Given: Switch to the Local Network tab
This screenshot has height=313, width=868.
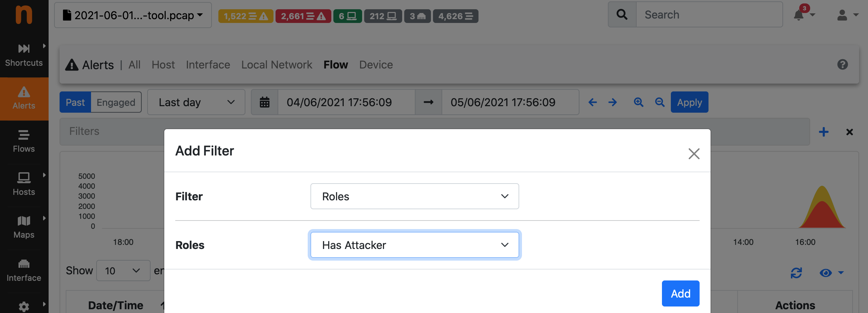Looking at the screenshot, I should (x=277, y=65).
